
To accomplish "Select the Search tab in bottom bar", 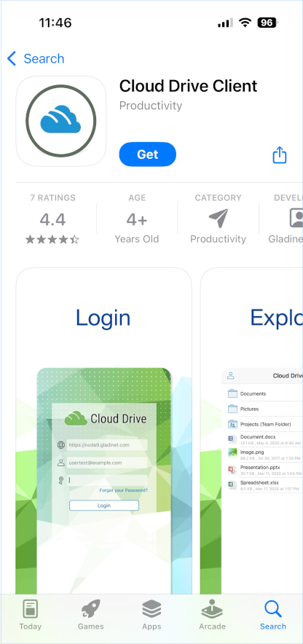I will (x=273, y=615).
